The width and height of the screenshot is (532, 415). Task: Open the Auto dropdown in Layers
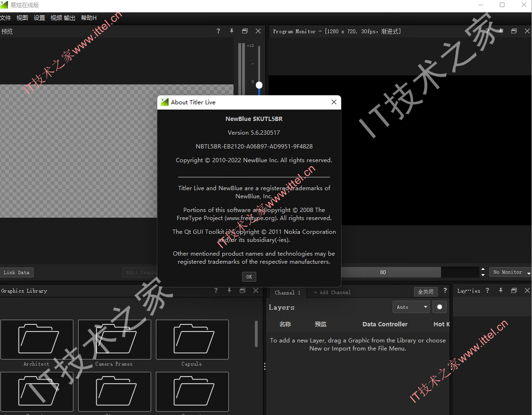pos(411,307)
